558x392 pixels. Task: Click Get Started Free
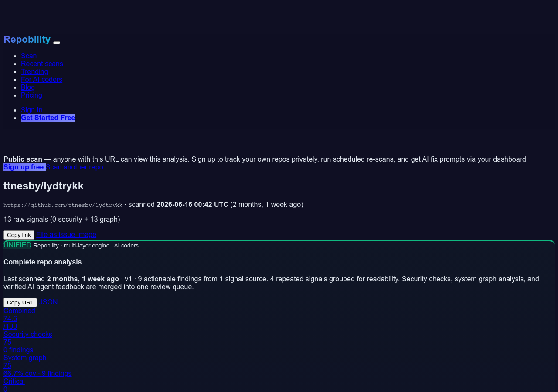48,118
